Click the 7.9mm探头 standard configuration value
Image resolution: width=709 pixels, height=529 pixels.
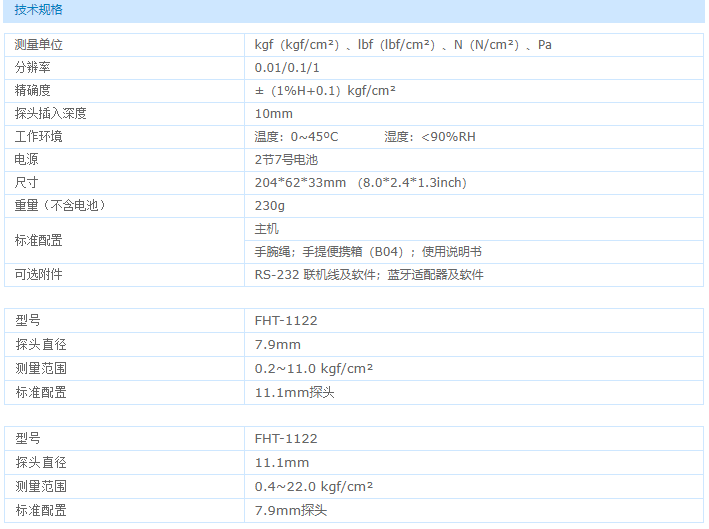(290, 511)
